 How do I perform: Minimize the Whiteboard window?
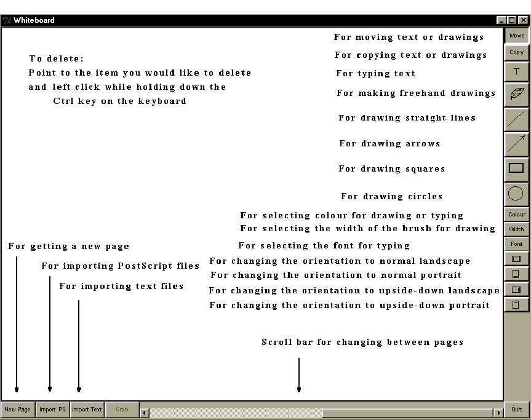pyautogui.click(x=501, y=20)
